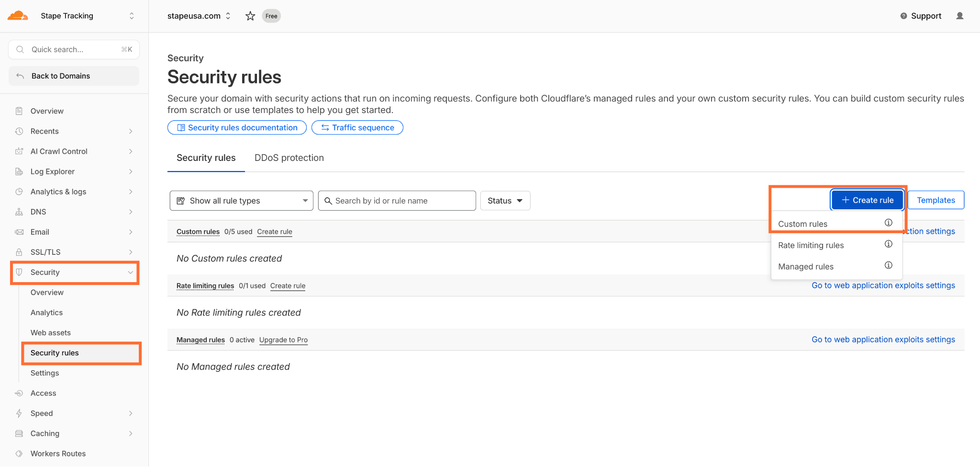Open the Show all rule types dropdown
The height and width of the screenshot is (467, 980).
[x=241, y=201]
